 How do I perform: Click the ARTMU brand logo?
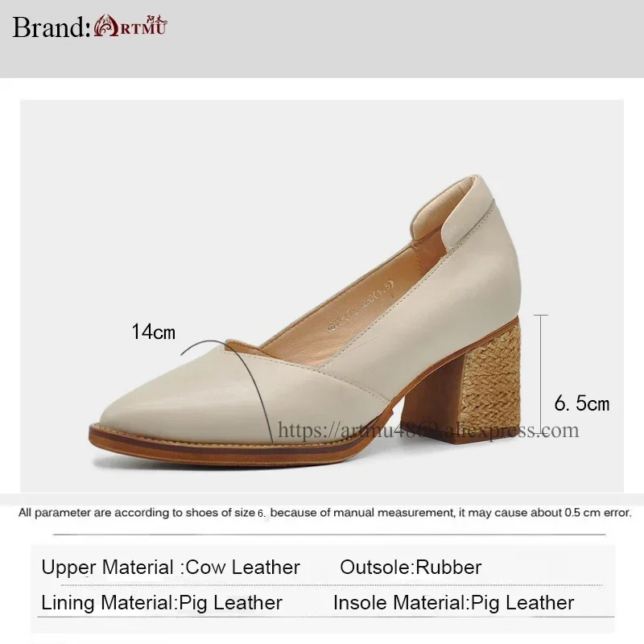[x=130, y=26]
